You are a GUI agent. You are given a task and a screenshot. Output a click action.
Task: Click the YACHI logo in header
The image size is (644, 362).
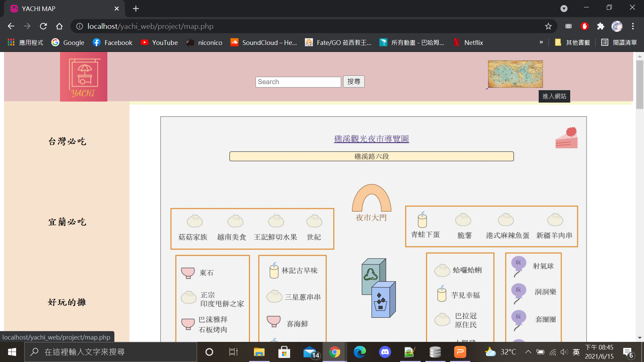[x=84, y=77]
